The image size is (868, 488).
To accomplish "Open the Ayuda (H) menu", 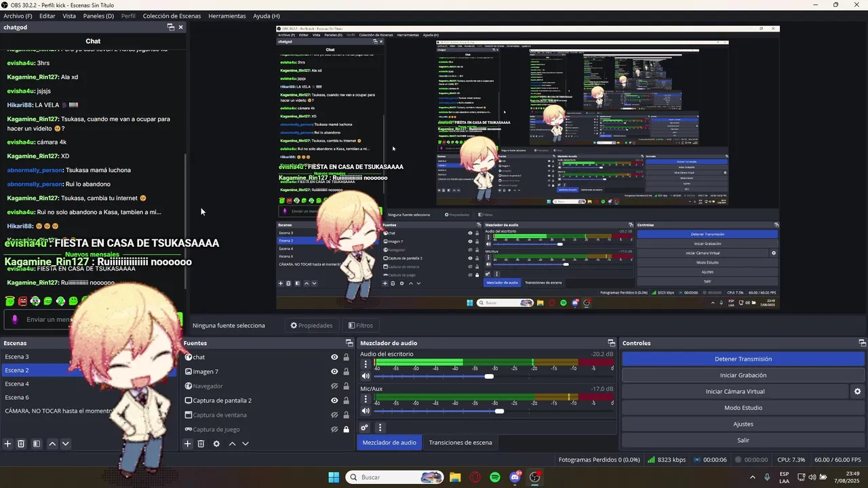I will tap(267, 16).
